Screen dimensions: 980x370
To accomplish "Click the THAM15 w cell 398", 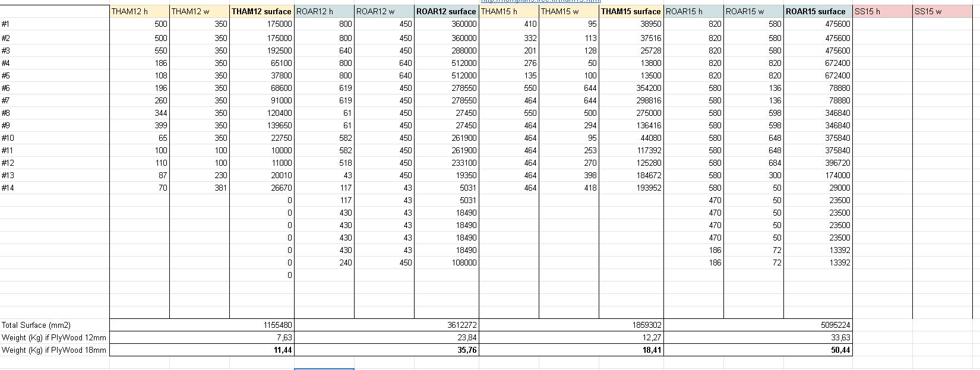I will click(569, 175).
